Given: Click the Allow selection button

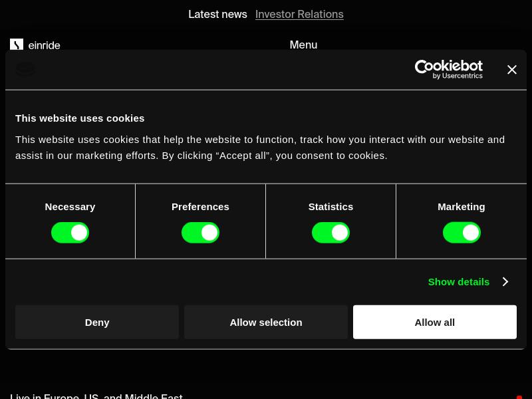Looking at the screenshot, I should [266, 322].
